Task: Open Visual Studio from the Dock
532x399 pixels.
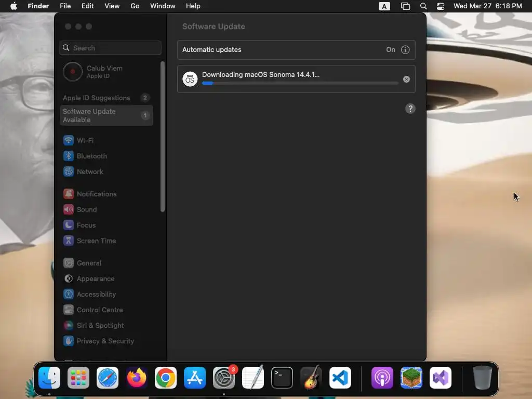Action: (x=441, y=378)
